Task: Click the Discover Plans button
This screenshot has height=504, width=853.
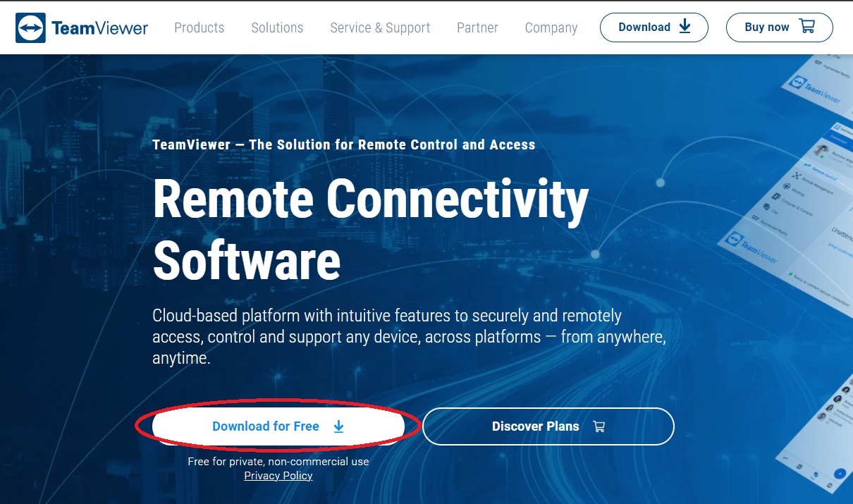Action: [548, 426]
